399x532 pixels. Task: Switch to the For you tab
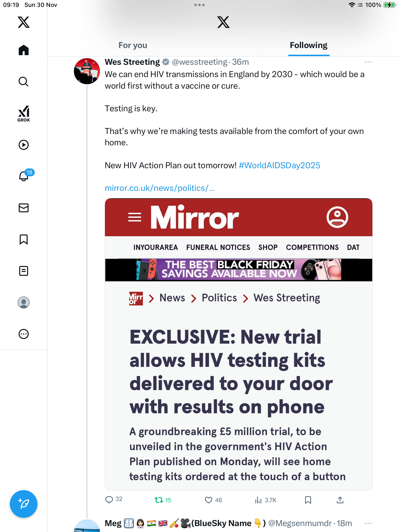(133, 45)
